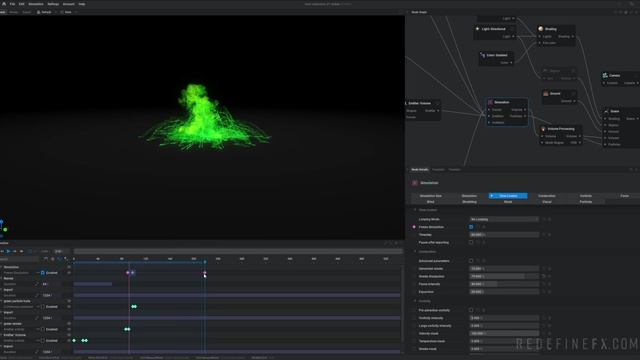Toggle Enabled checkbox under green particle trails track
This screenshot has width=640, height=360.
pos(42,307)
